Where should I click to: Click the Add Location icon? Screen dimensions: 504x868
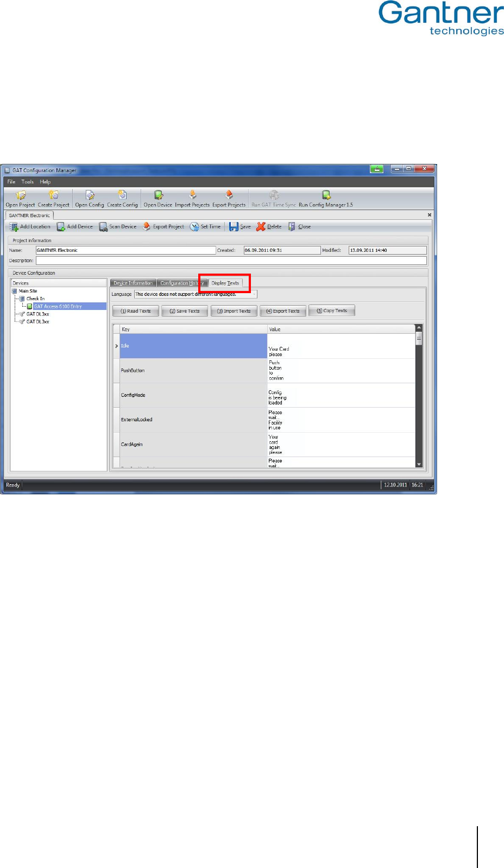point(14,227)
